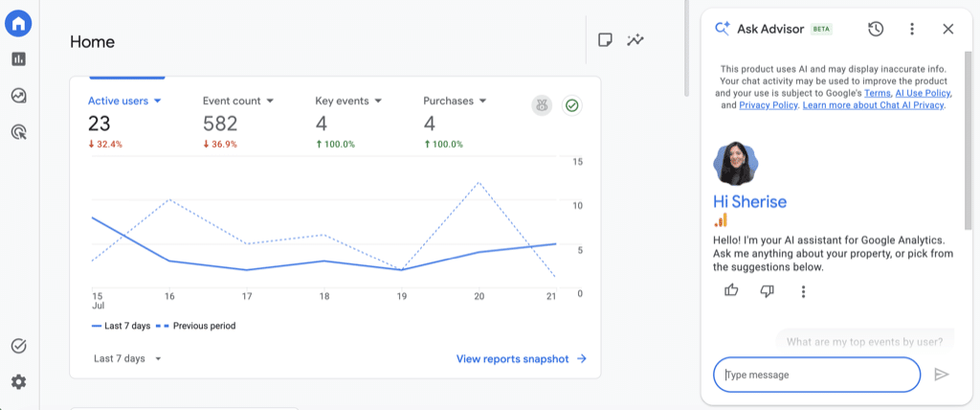
Task: Open Learn more about Chat AI Privacy
Action: click(x=873, y=105)
